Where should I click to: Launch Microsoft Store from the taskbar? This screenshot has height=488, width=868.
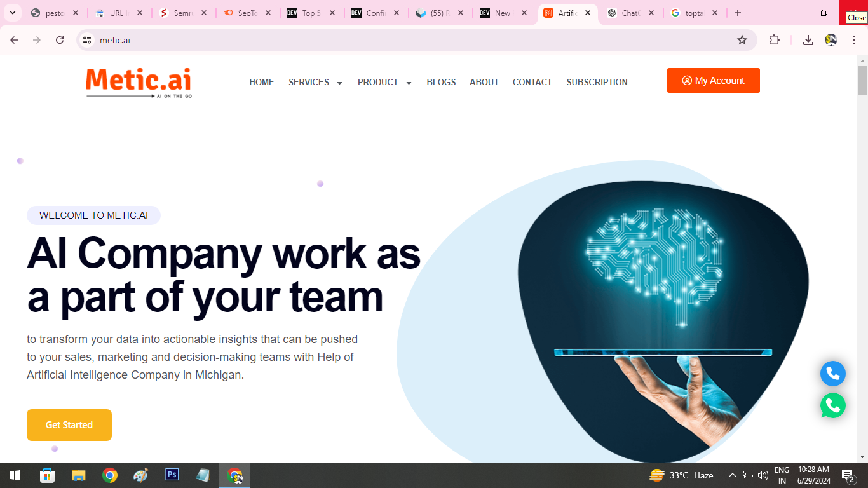pos(47,475)
